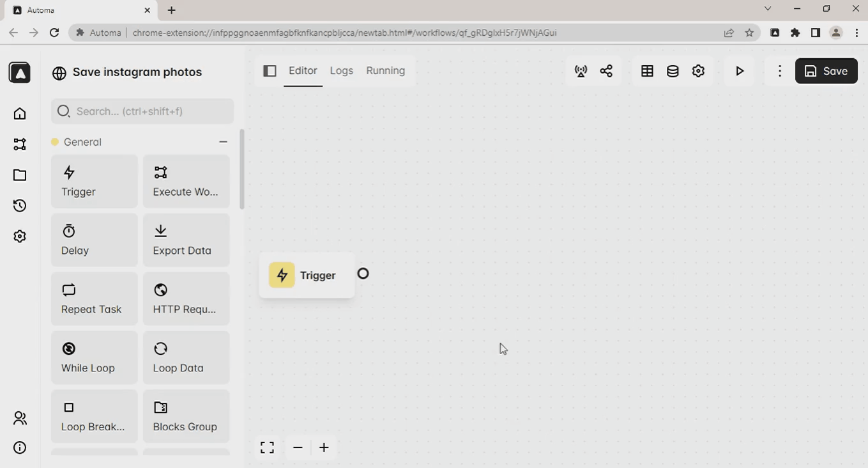The width and height of the screenshot is (868, 468).
Task: Click the Trigger node output connector
Action: tap(363, 274)
